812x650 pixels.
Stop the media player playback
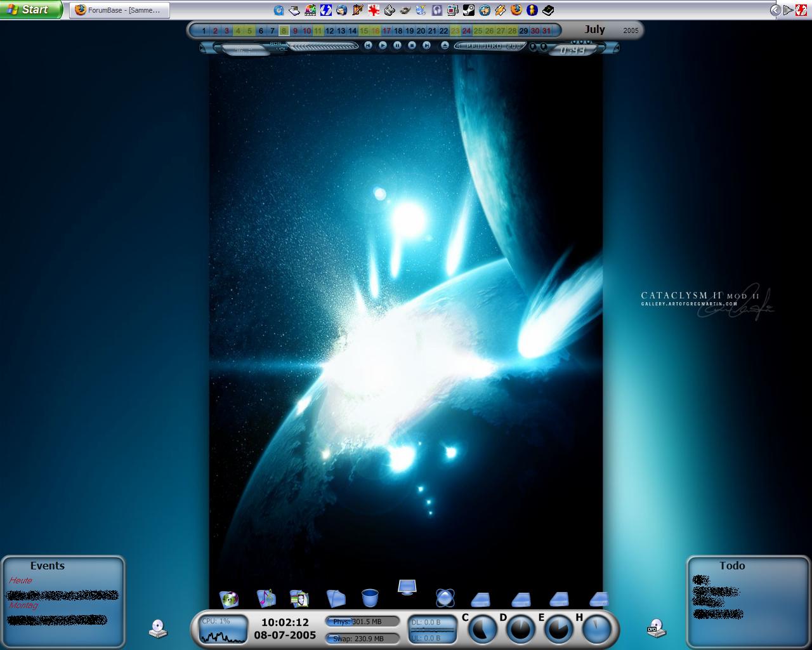click(x=412, y=46)
